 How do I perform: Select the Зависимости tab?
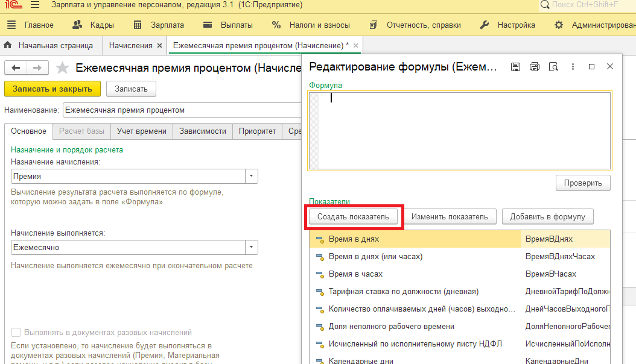(202, 131)
